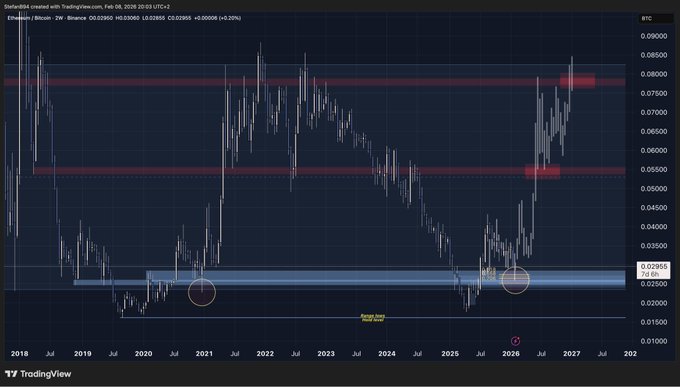Click the 0.02500 price axis label
This screenshot has width=680, height=387.
(x=654, y=284)
